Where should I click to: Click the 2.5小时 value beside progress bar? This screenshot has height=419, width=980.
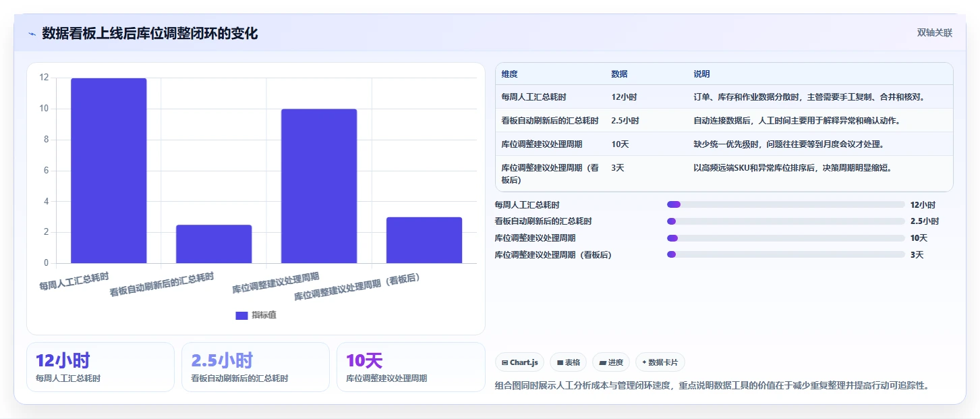click(924, 221)
